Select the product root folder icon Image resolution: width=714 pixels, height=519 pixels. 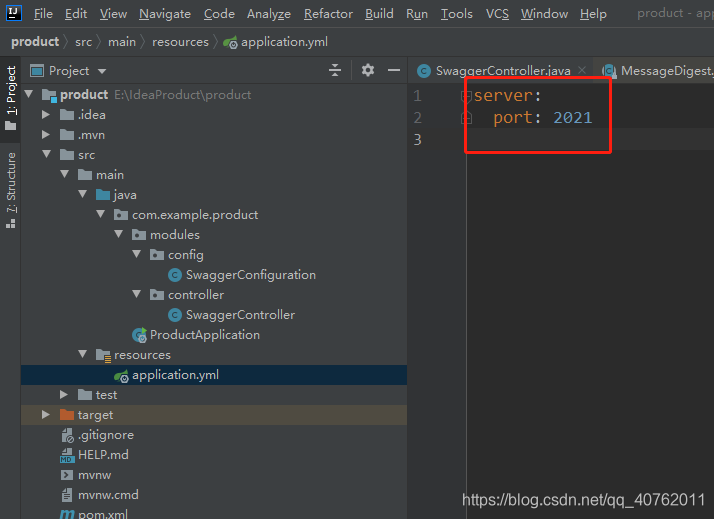pos(49,95)
